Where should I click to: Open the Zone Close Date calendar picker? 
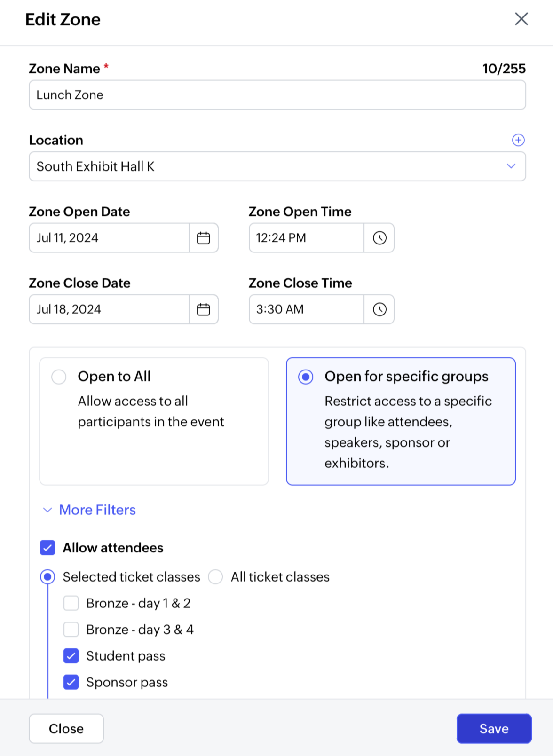tap(203, 309)
